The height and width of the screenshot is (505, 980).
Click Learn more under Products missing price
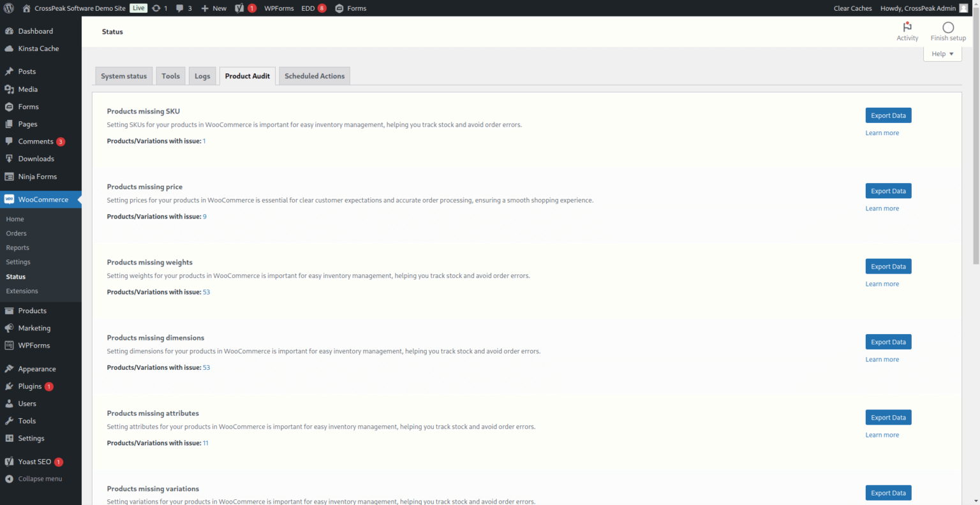[882, 208]
